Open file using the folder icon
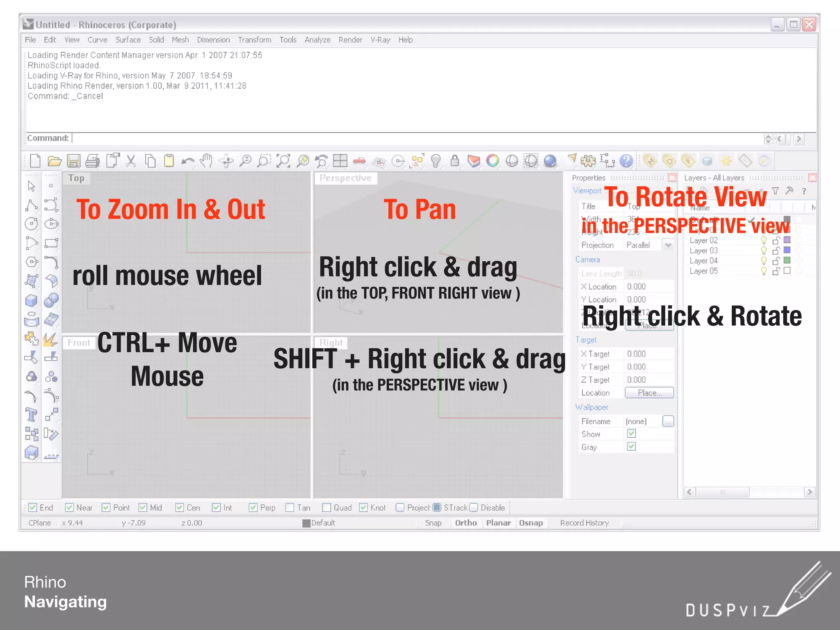This screenshot has width=840, height=630. click(x=55, y=161)
